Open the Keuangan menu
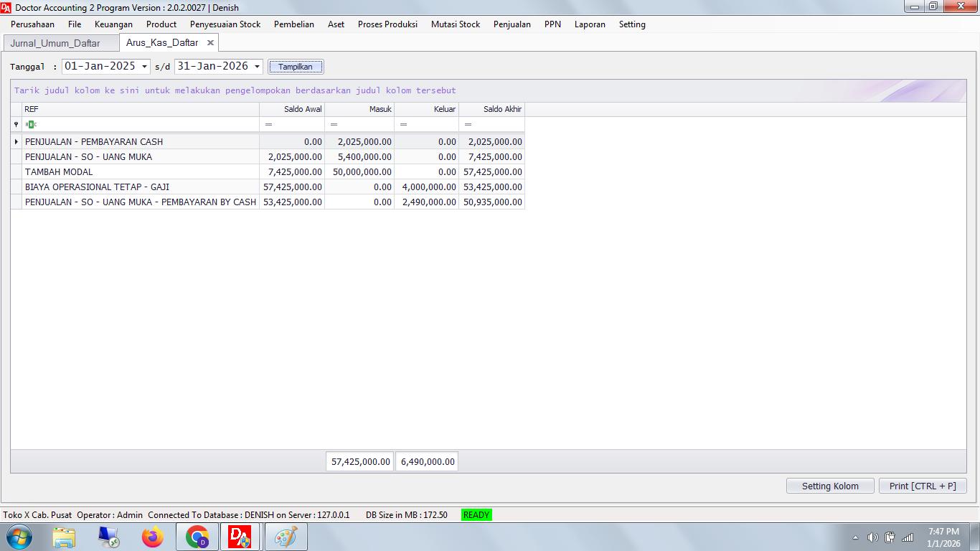 point(113,24)
